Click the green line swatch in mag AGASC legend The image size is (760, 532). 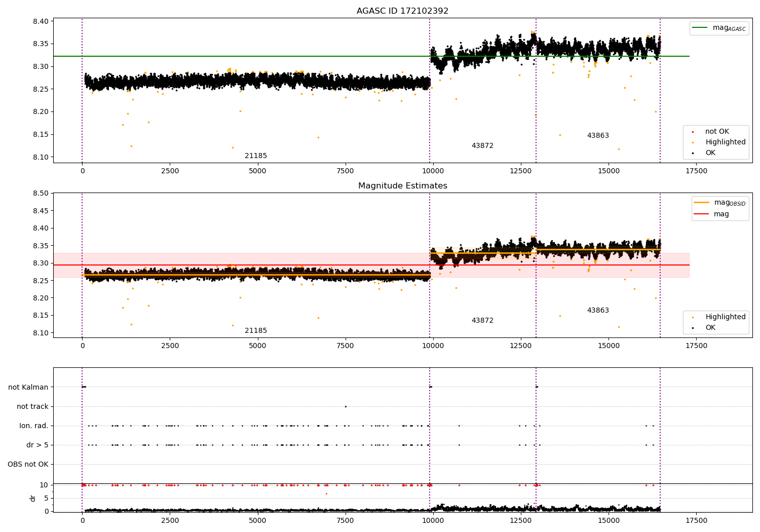click(x=700, y=27)
